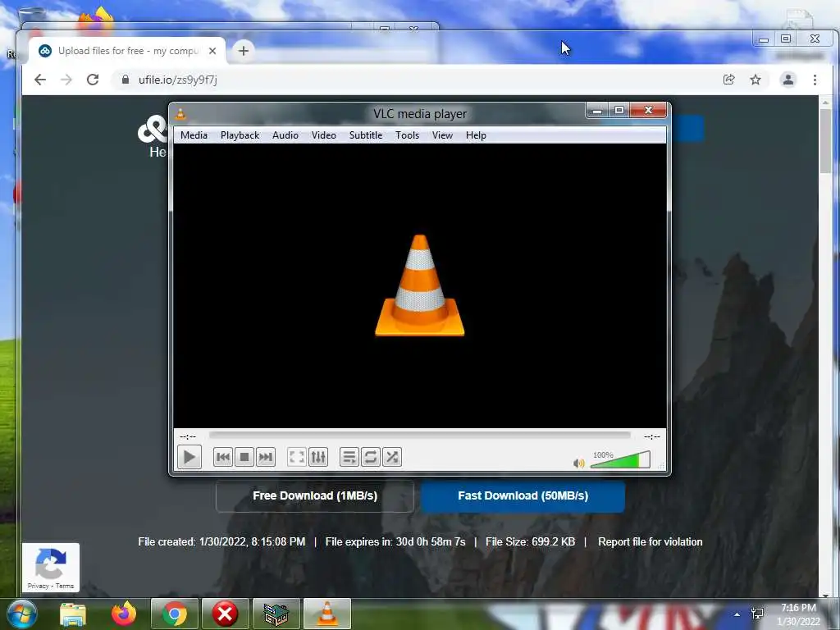Reload the Chrome page

(x=93, y=80)
